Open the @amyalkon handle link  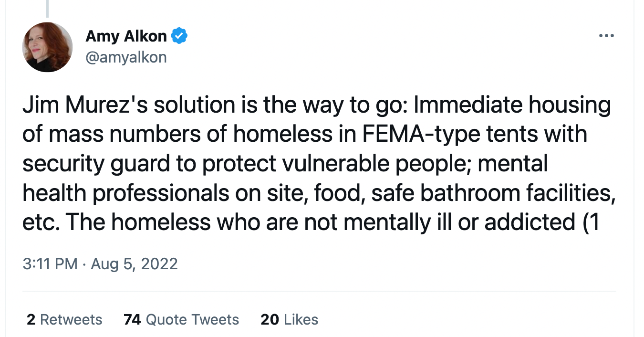click(x=126, y=58)
